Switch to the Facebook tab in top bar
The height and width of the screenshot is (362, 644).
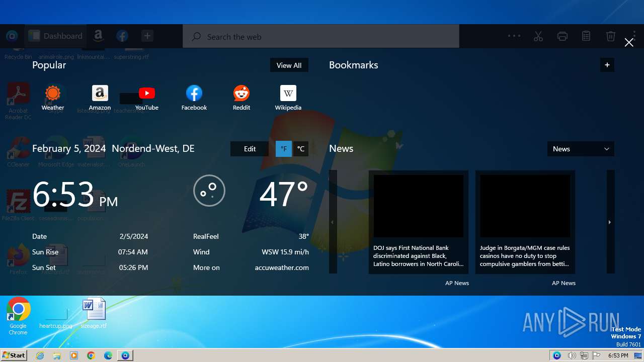coord(122,36)
